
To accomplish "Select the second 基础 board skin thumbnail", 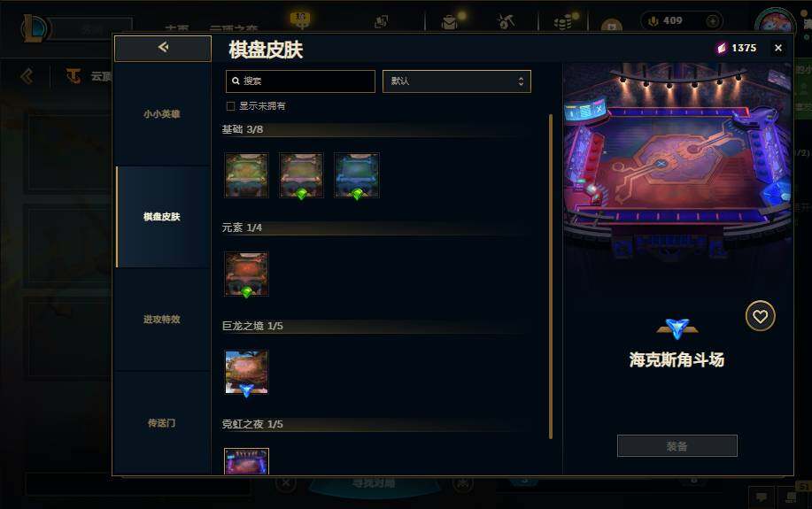I will (301, 175).
